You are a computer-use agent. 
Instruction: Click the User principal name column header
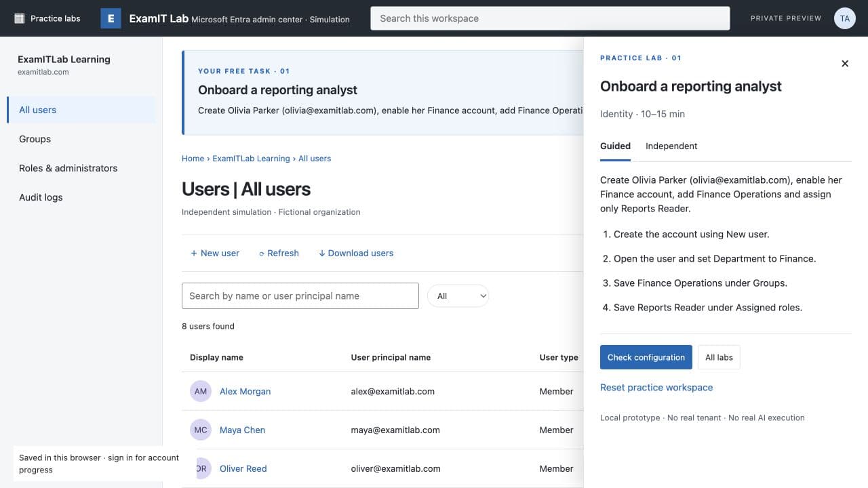pos(391,357)
